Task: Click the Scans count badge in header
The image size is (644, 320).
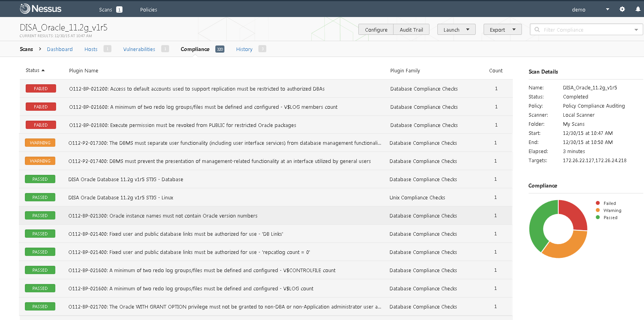Action: (119, 9)
